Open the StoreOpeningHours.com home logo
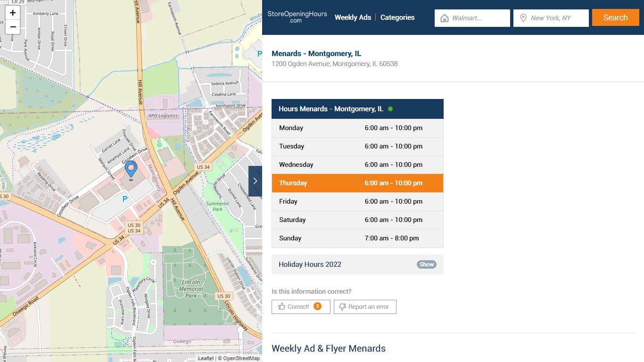The image size is (644, 362). [297, 17]
